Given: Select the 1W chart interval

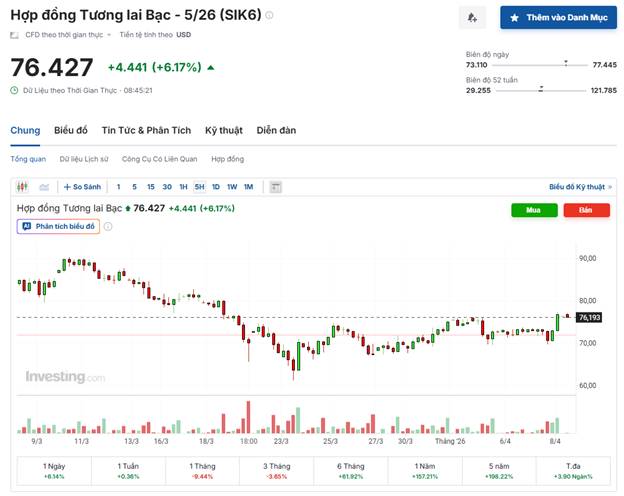Looking at the screenshot, I should [x=232, y=187].
